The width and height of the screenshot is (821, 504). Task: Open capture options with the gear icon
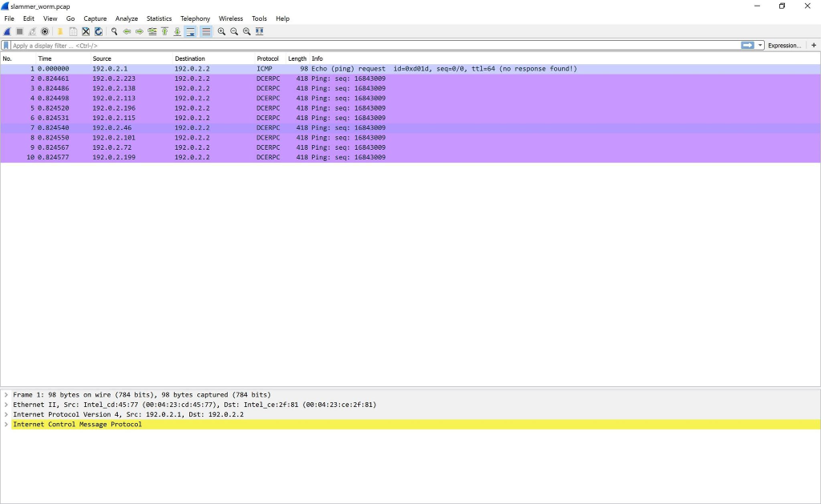45,31
